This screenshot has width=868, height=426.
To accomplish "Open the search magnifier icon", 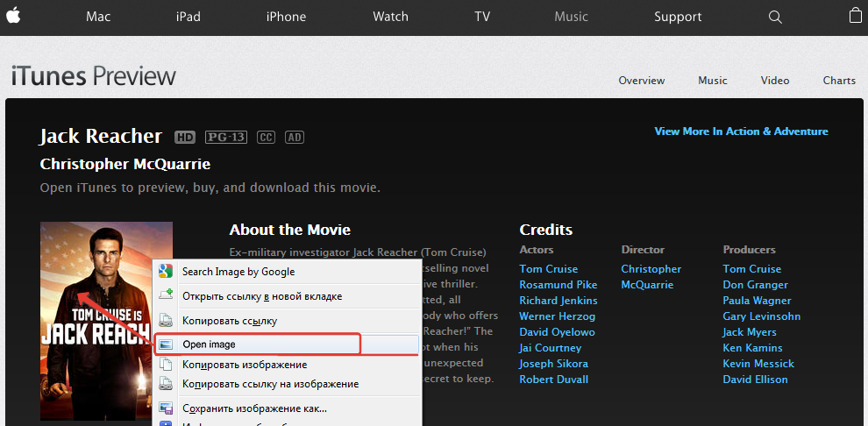I will [775, 18].
